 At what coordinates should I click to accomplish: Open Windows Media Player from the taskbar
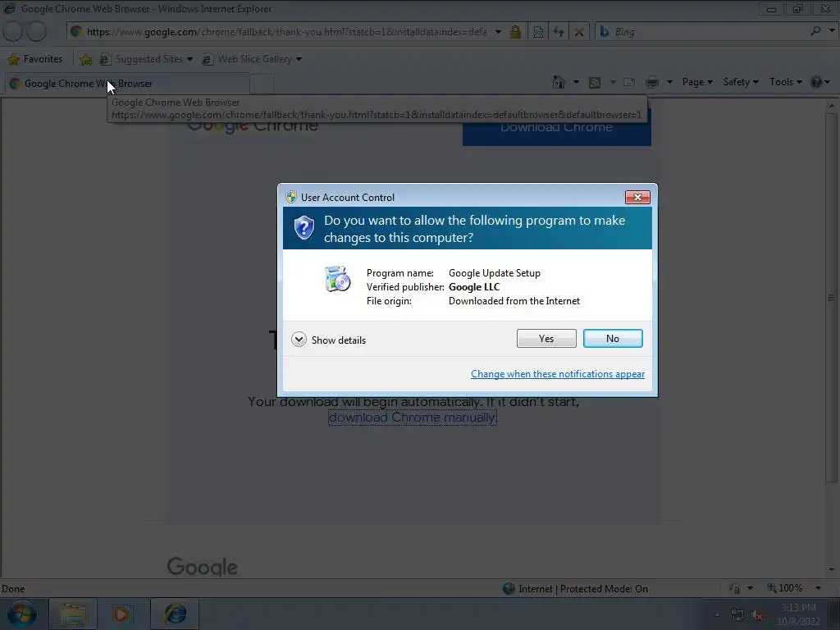click(121, 614)
